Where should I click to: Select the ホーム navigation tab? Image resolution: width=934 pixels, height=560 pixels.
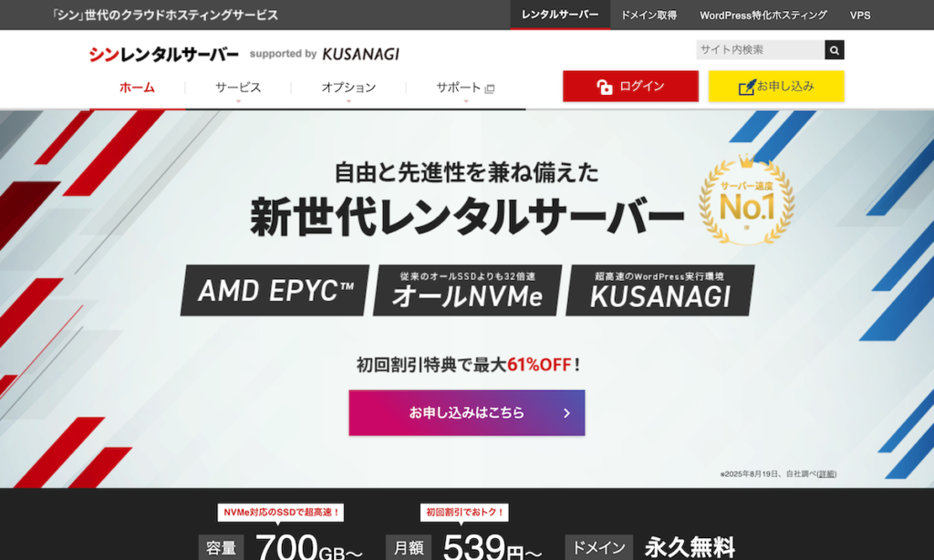point(137,88)
